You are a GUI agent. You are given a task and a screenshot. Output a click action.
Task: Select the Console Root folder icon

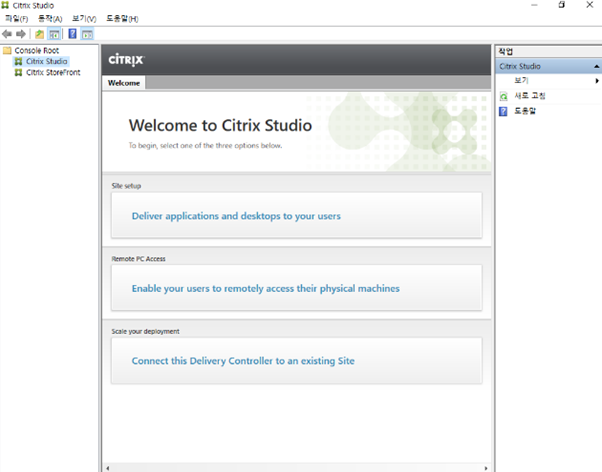7,50
